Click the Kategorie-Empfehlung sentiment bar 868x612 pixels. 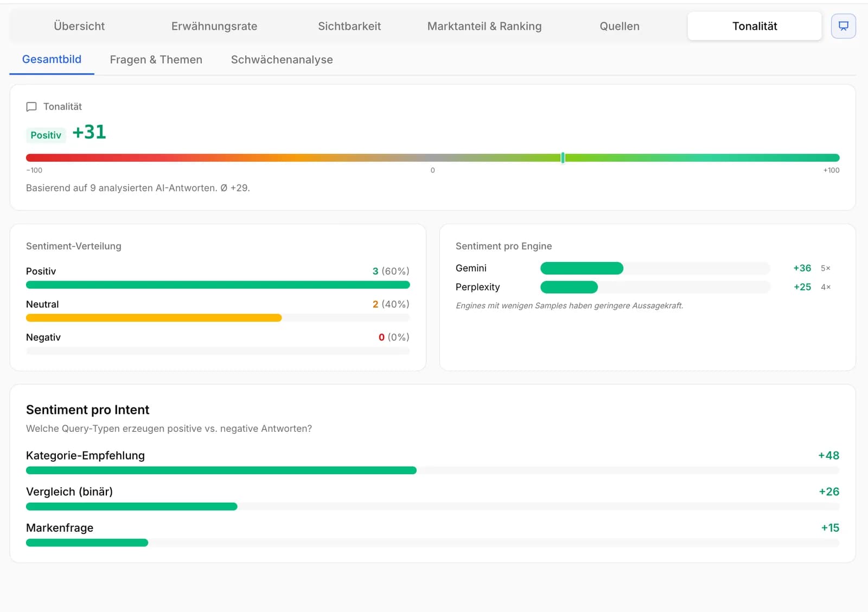(x=221, y=470)
